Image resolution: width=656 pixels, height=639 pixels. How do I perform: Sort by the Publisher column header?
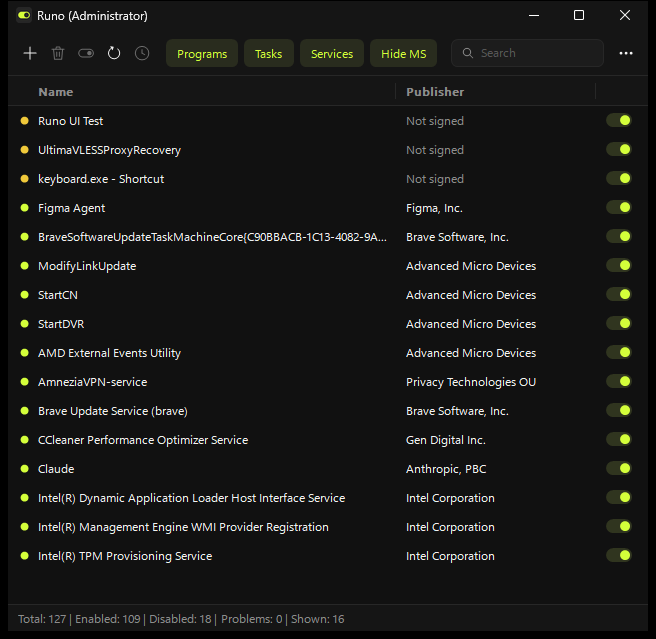[x=435, y=92]
